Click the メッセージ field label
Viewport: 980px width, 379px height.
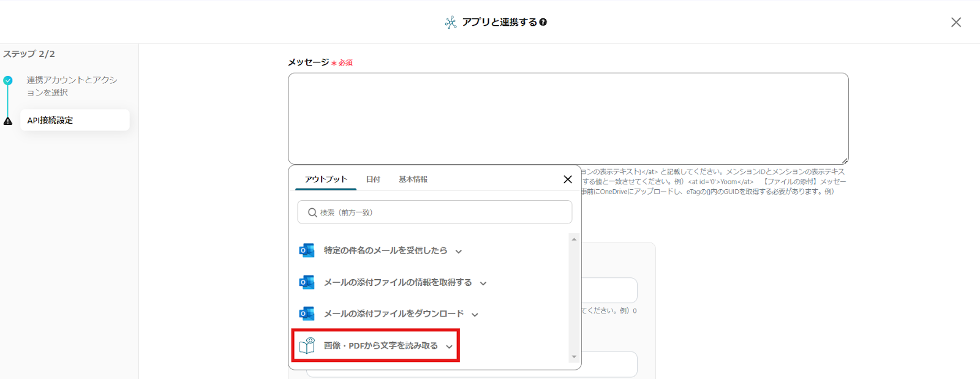coord(308,62)
